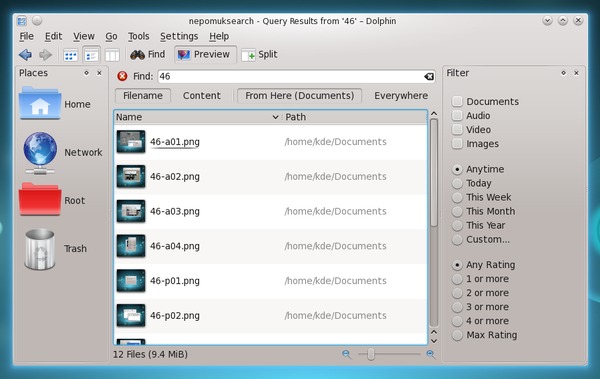The image size is (600, 379).
Task: Check the Images filter
Action: (457, 144)
